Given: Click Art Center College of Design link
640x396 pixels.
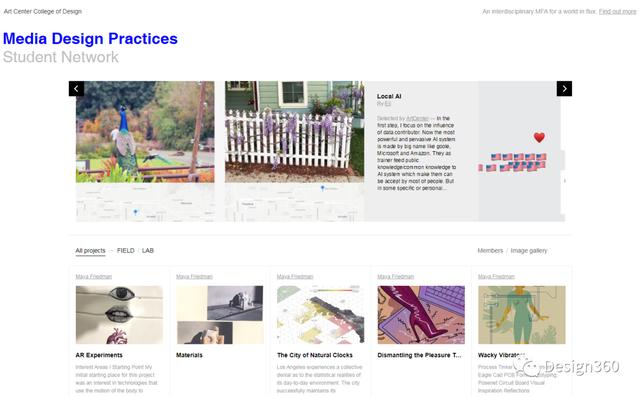Looking at the screenshot, I should coord(43,11).
